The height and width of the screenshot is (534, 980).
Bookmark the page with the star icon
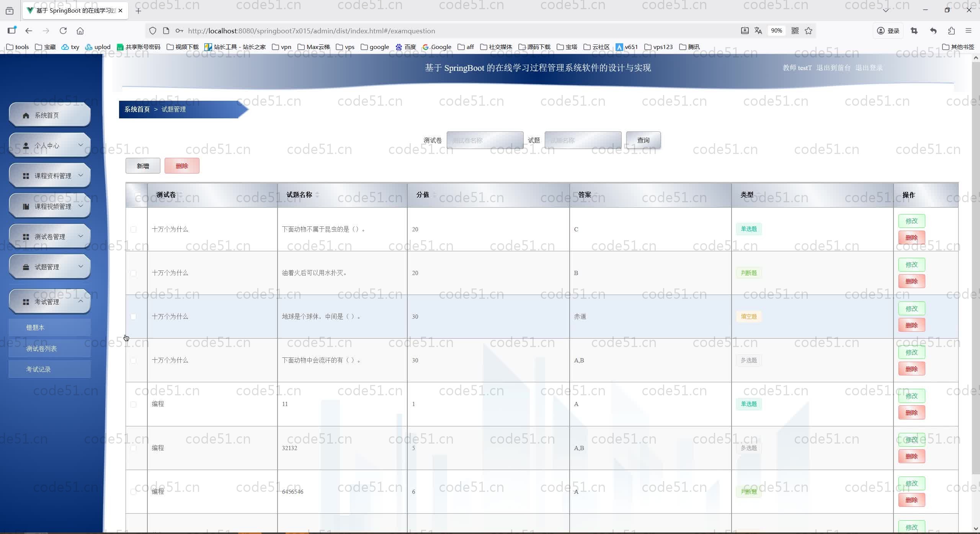tap(808, 31)
